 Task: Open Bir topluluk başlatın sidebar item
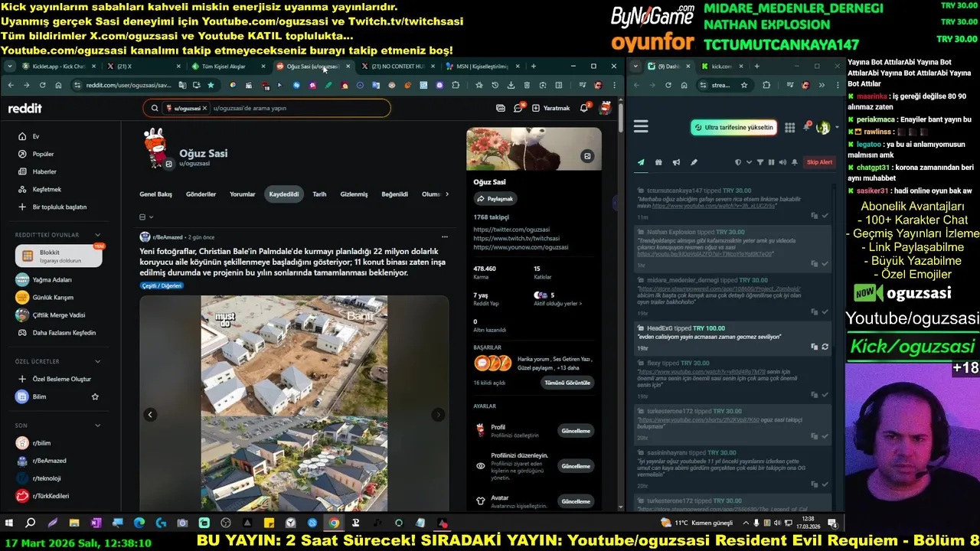point(59,207)
